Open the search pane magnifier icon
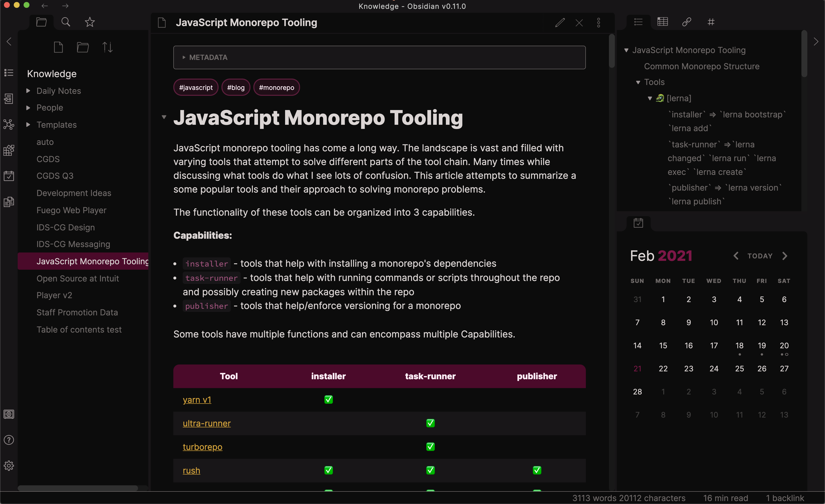 tap(66, 22)
